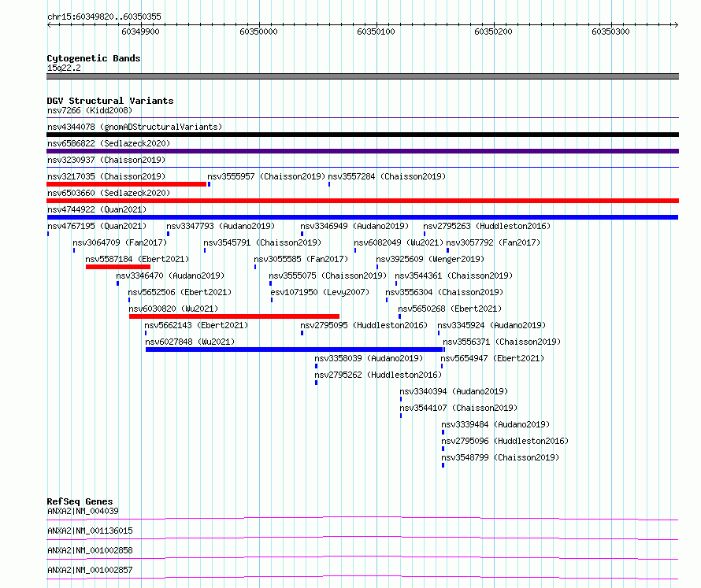
Task: Click the purple nsv6586822 Sedlazeck2020 bar
Action: (362, 151)
